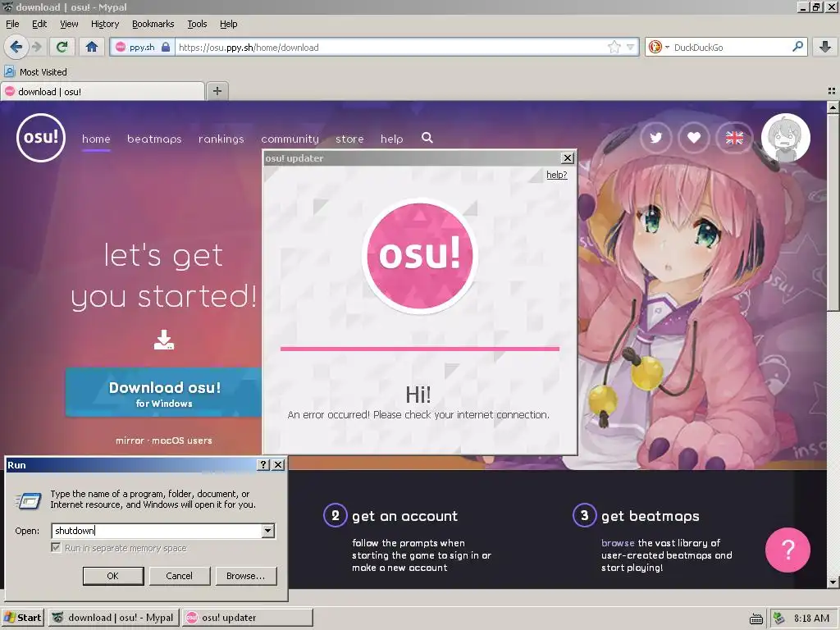Image resolution: width=840 pixels, height=630 pixels.
Task: Click the URL address field
Action: coord(391,47)
